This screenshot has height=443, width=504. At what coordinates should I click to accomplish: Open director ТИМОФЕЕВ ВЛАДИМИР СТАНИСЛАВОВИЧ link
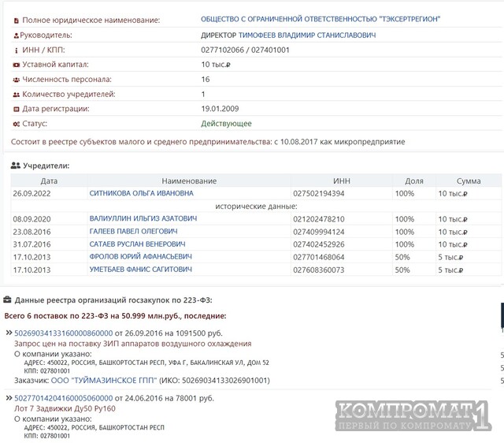click(x=307, y=35)
